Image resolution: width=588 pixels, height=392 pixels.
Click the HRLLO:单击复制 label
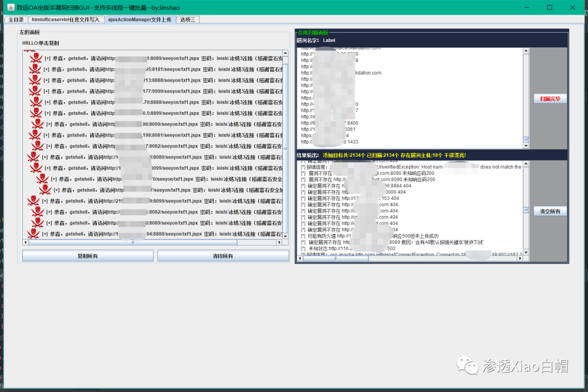[40, 43]
